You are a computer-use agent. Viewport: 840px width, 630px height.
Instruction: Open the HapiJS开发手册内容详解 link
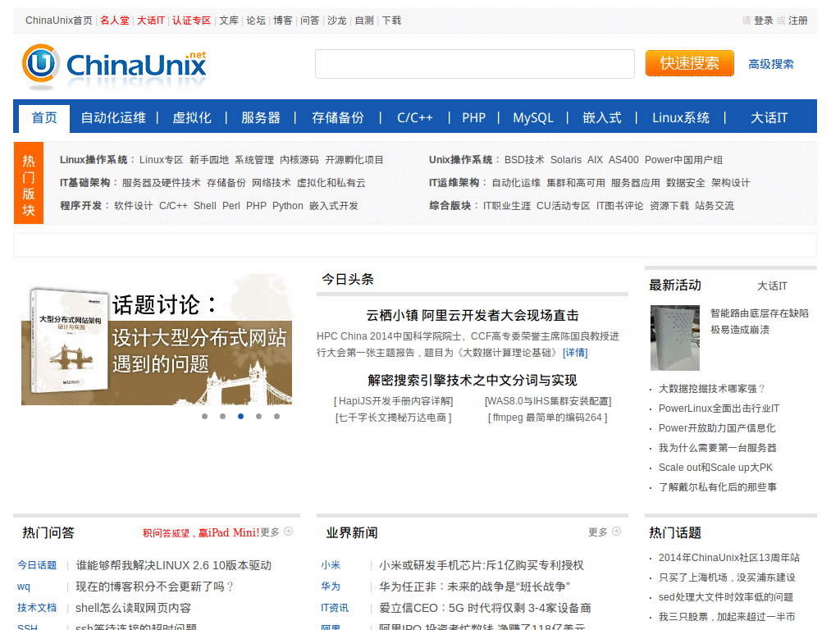[394, 401]
